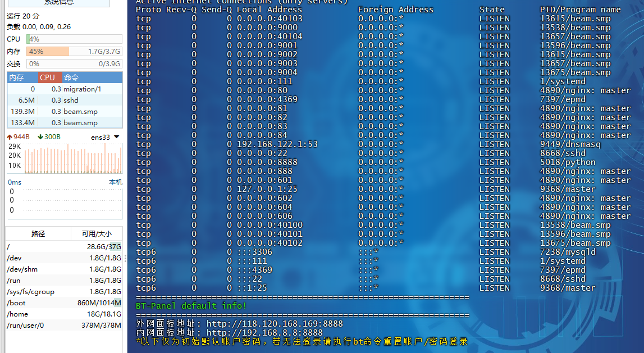644x353 pixels.
Task: Click the external panel URL http://118.120.168.169:8888
Action: point(275,323)
